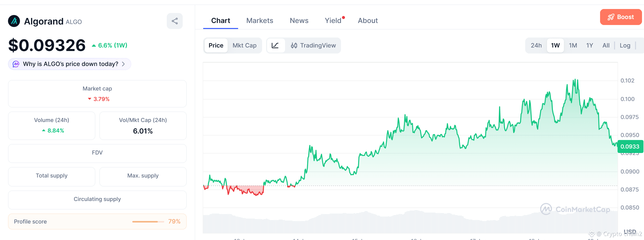Select the All time range
Viewport: 644px width, 240px height.
(606, 45)
